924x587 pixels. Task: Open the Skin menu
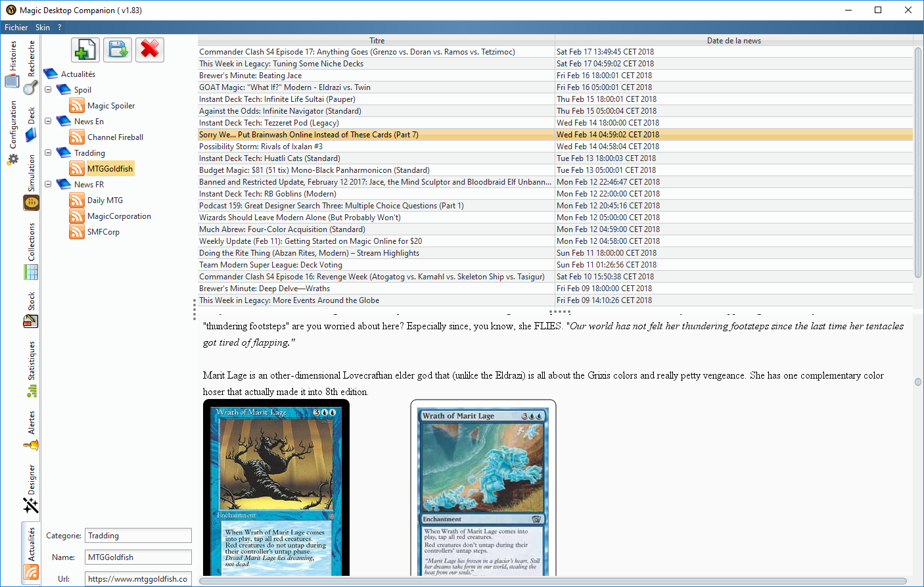pyautogui.click(x=43, y=28)
